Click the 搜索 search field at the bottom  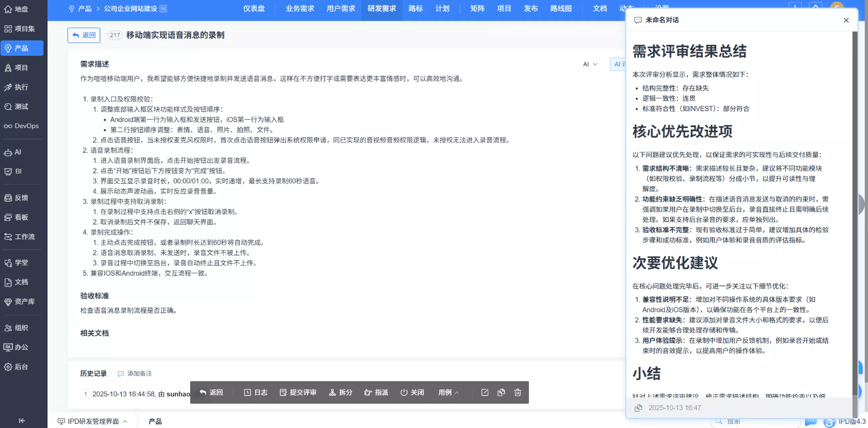tap(736, 421)
